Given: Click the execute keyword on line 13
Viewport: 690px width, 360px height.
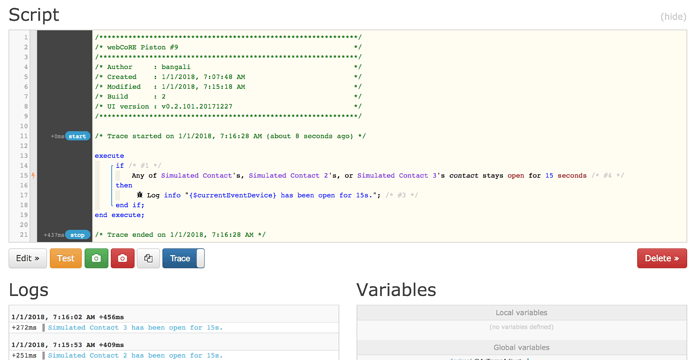Looking at the screenshot, I should (x=109, y=156).
